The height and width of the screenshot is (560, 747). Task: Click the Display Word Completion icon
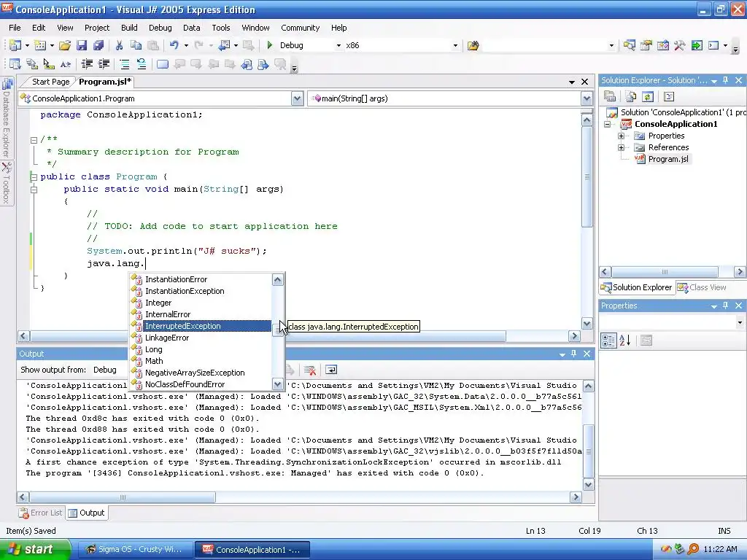(65, 64)
